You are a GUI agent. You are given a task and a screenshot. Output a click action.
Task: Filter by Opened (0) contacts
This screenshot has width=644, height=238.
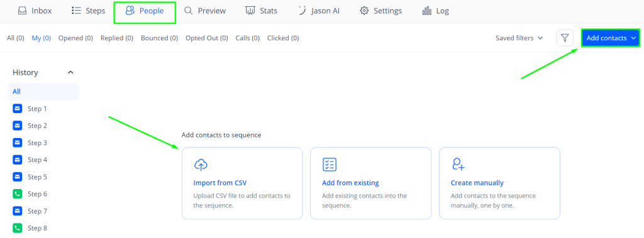click(x=75, y=38)
